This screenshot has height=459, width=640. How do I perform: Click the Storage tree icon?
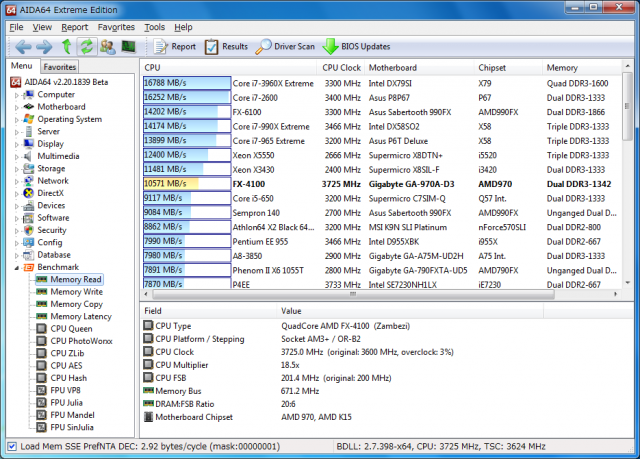click(x=29, y=169)
